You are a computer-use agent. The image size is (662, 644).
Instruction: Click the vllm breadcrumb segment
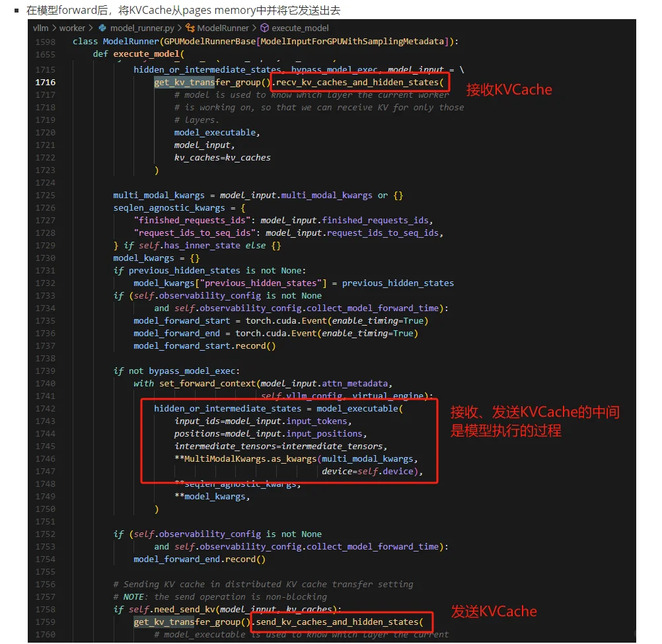[40, 28]
